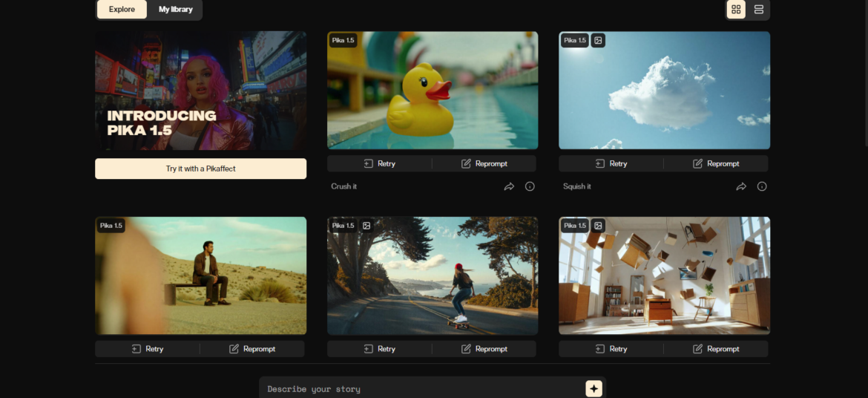868x398 pixels.
Task: Reprompt the skateboarder video
Action: pos(484,349)
